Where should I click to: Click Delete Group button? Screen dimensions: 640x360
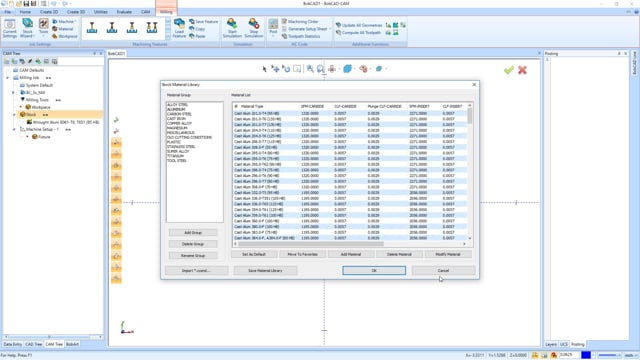tap(193, 244)
